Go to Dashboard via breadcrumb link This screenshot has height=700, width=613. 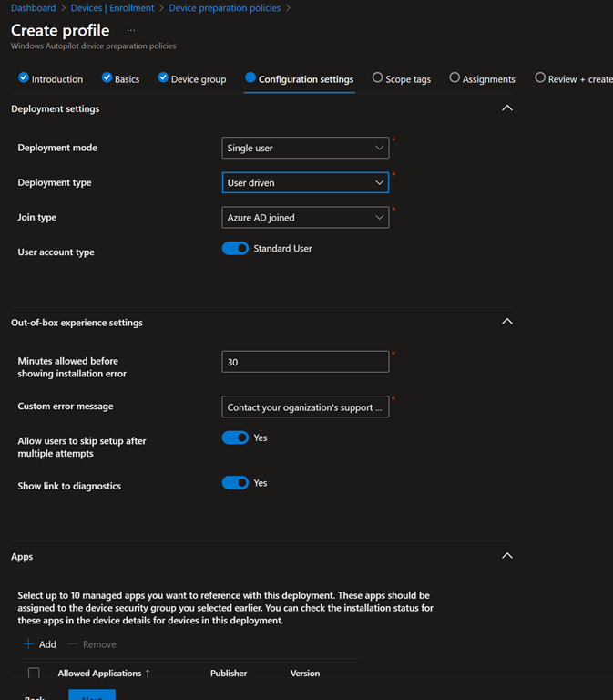tap(32, 8)
